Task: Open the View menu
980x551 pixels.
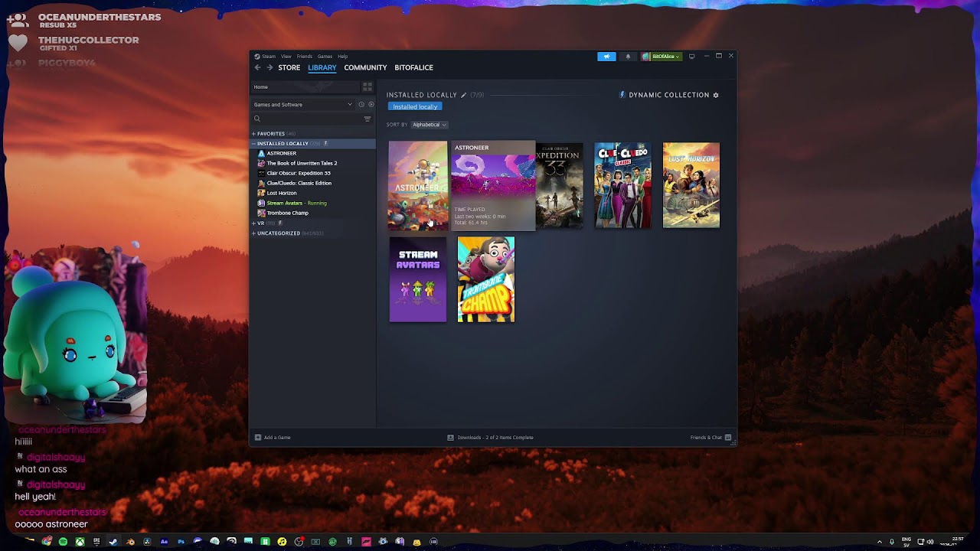Action: point(286,57)
